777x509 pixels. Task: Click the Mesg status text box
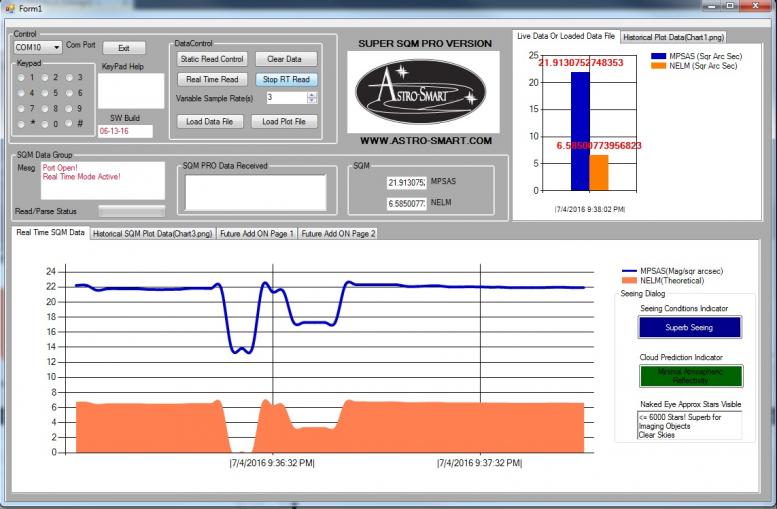click(103, 180)
